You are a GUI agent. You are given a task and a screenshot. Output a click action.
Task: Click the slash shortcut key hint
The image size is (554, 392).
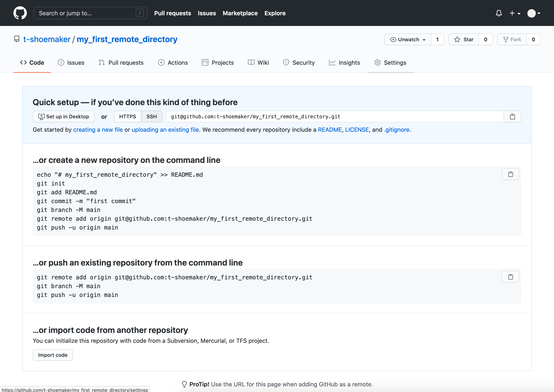(x=140, y=13)
